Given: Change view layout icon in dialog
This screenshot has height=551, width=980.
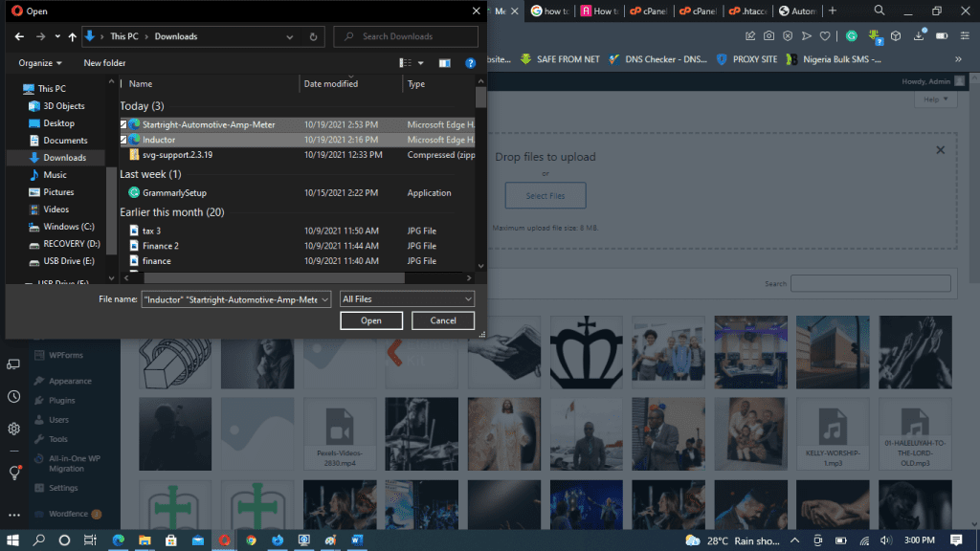Looking at the screenshot, I should click(x=406, y=63).
